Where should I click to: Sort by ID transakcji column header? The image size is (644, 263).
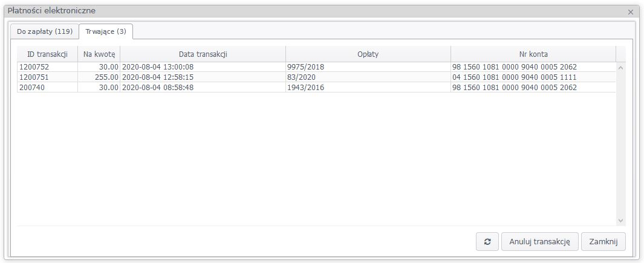click(x=47, y=54)
